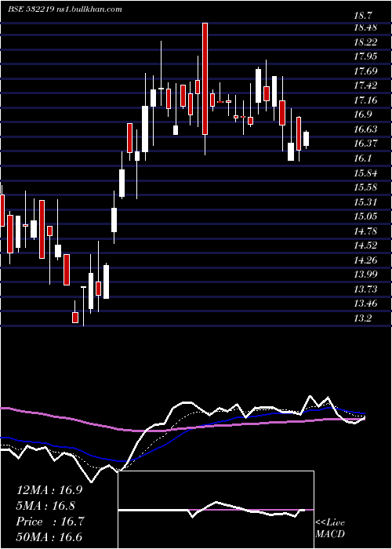Click the 16.63 price axis label

pyautogui.click(x=365, y=129)
